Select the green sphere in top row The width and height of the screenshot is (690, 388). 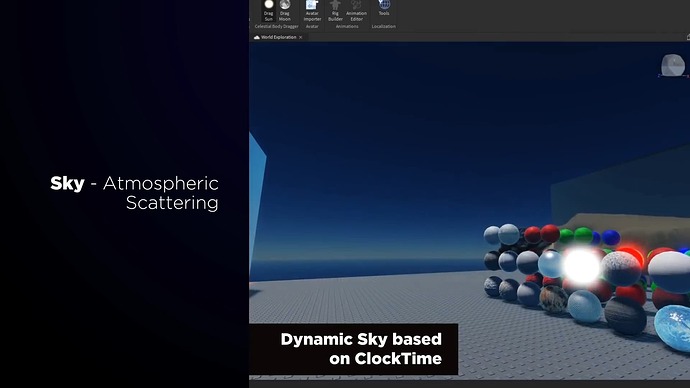584,235
